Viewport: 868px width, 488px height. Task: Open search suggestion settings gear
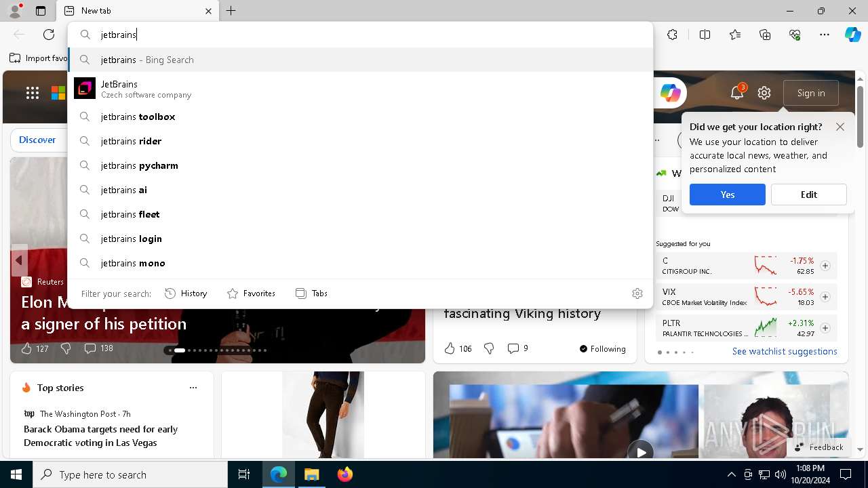pyautogui.click(x=637, y=293)
